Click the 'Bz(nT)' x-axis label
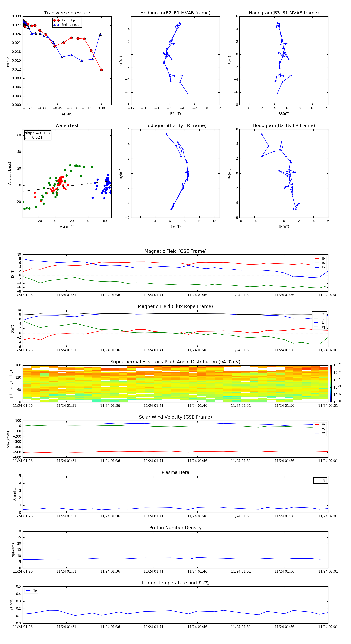 [x=175, y=227]
